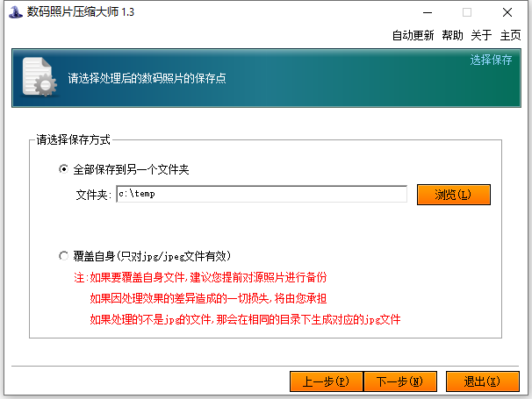Open the 自动更新 menu item
532x399 pixels.
coord(413,35)
